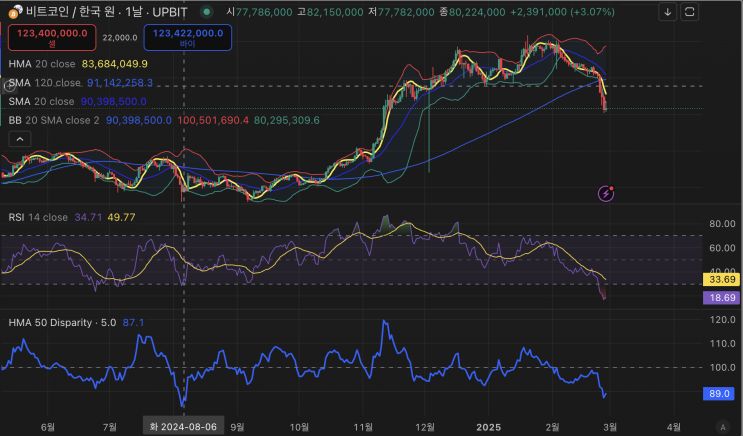The image size is (743, 436).
Task: Click the close price 80,224,000
Action: [477, 12]
